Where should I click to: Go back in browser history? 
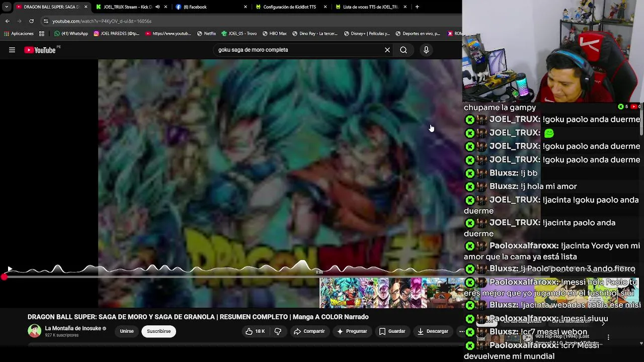[x=7, y=21]
